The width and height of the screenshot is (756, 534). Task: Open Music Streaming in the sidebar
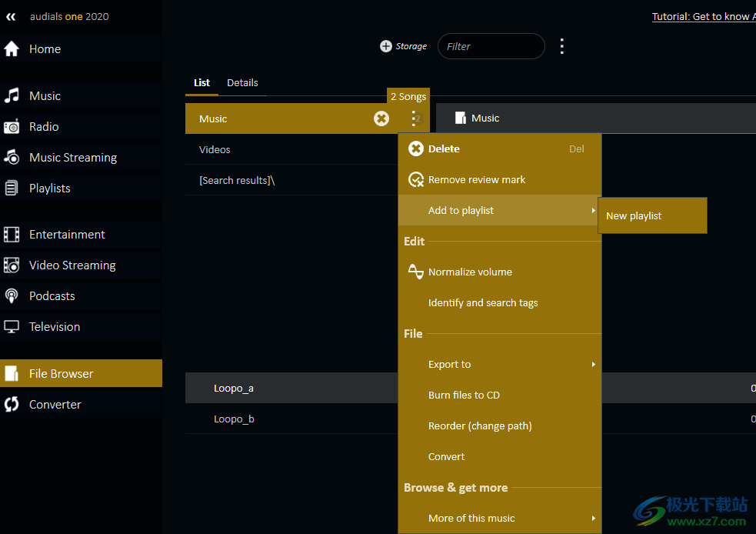point(81,157)
